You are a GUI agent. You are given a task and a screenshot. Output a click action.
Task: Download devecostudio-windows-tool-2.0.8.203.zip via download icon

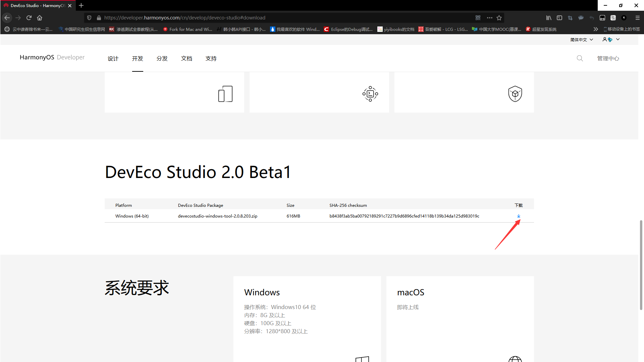coord(519,216)
